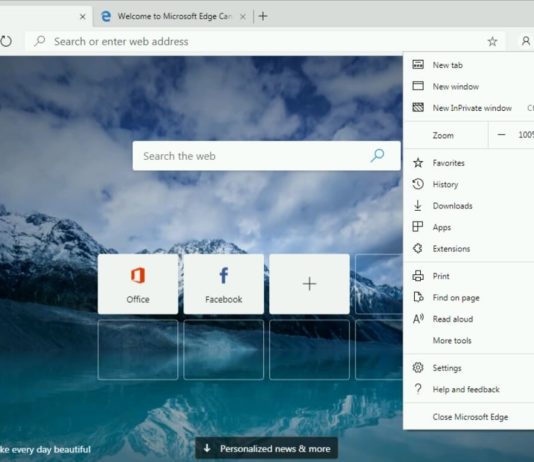Viewport: 534px width, 462px height.
Task: Open the Office quick link tile
Action: [138, 284]
